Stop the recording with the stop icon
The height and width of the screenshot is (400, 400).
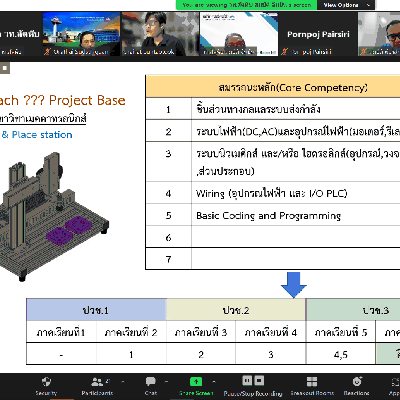[260, 380]
